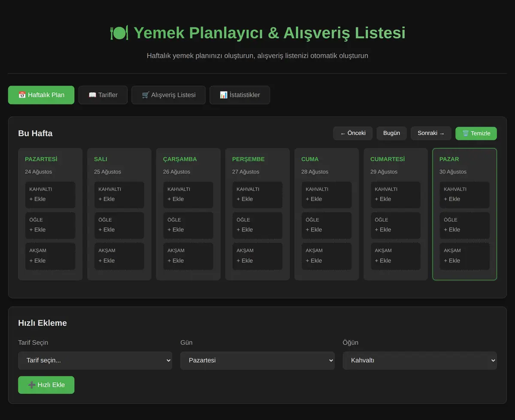Add Kahvaltı meal for Cumartesi

point(396,195)
